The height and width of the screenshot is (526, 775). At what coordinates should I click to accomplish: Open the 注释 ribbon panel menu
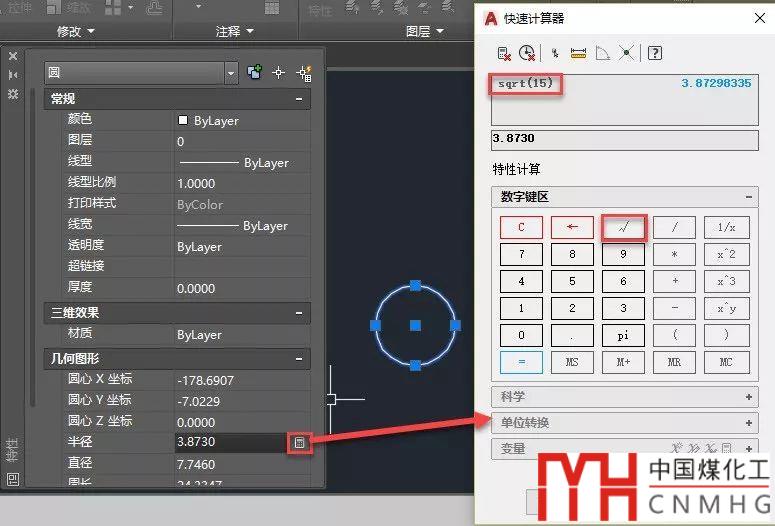(x=234, y=31)
